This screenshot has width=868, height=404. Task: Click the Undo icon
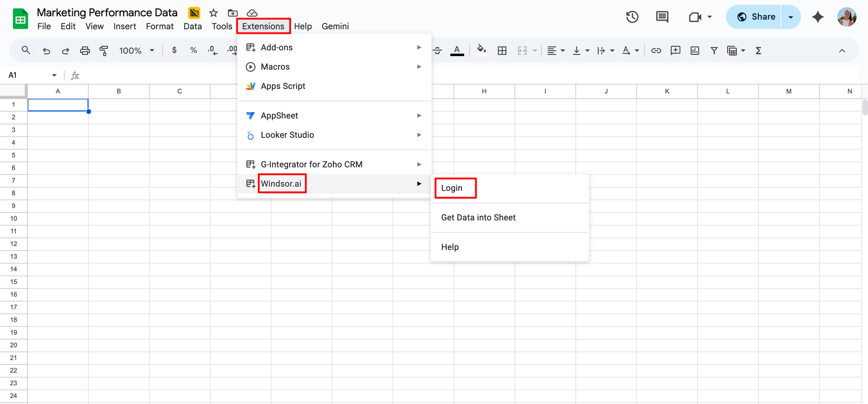click(x=46, y=50)
